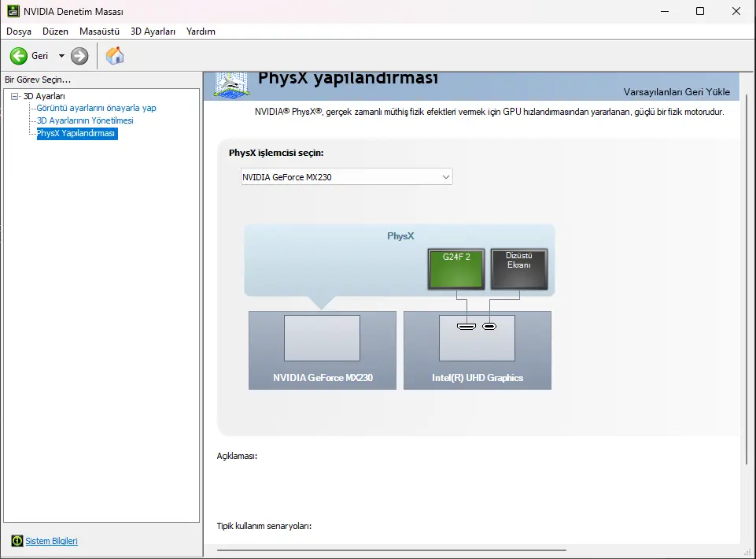Click the Tipik kullanım senaryoları: label
The width and height of the screenshot is (756, 559).
pyautogui.click(x=264, y=526)
